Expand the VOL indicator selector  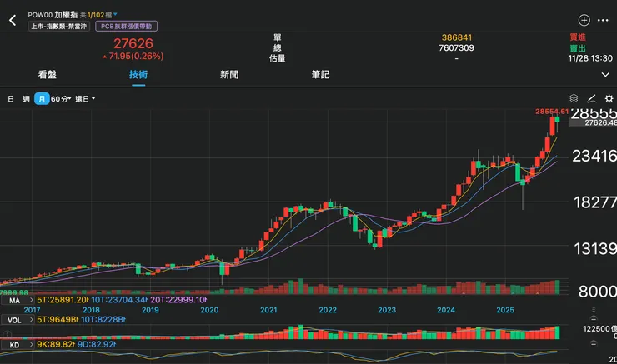pos(18,320)
